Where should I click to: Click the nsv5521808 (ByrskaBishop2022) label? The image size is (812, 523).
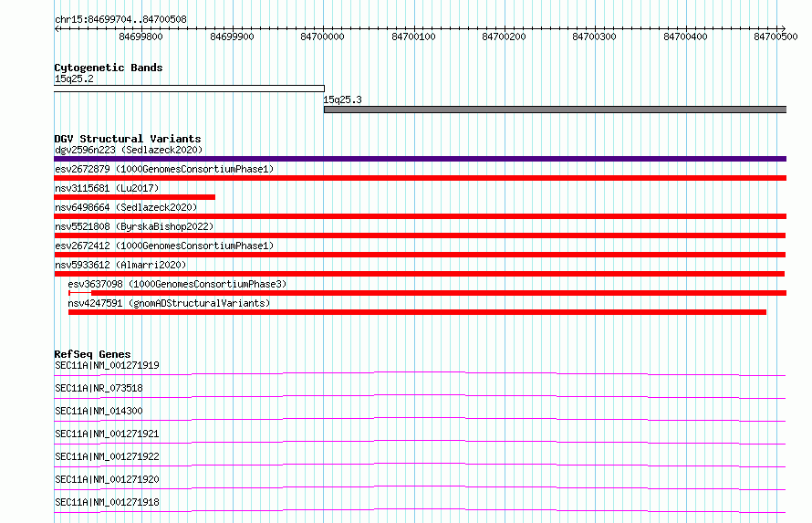pos(134,226)
